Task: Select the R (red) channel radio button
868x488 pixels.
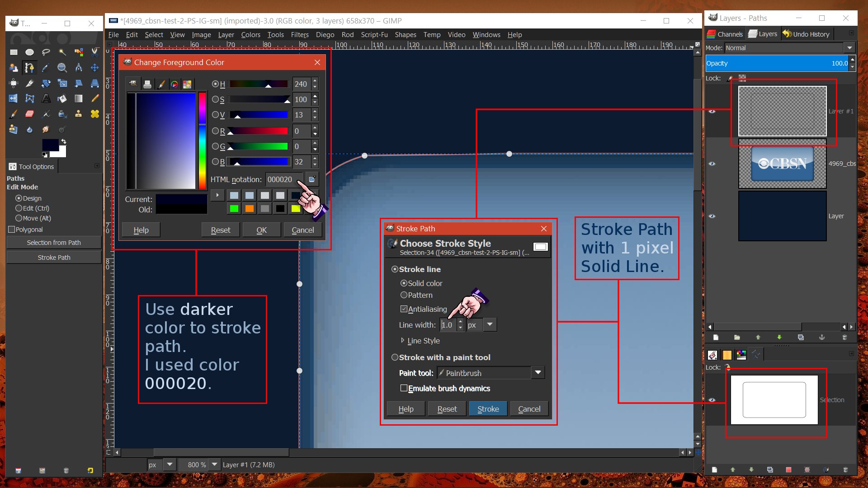Action: (x=215, y=131)
